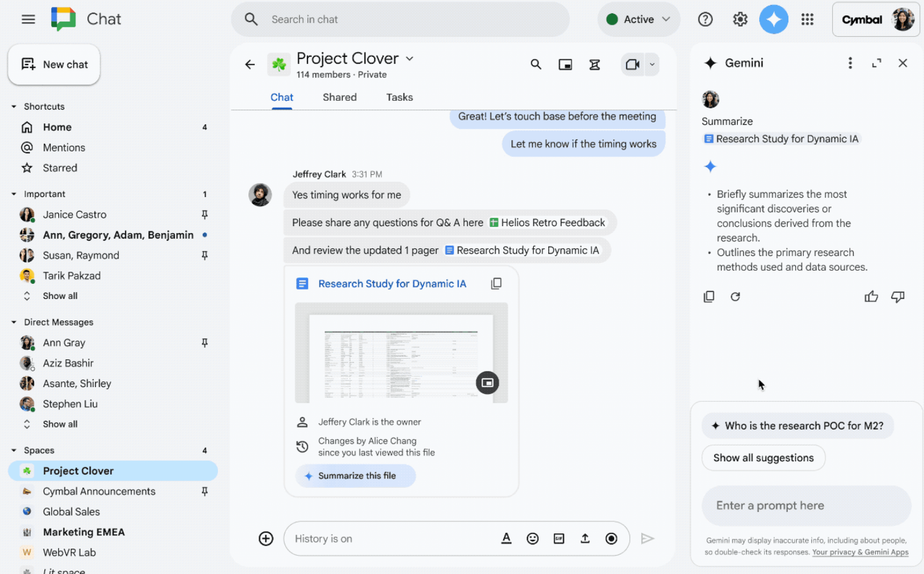Switch to the Chat tab

click(x=281, y=97)
